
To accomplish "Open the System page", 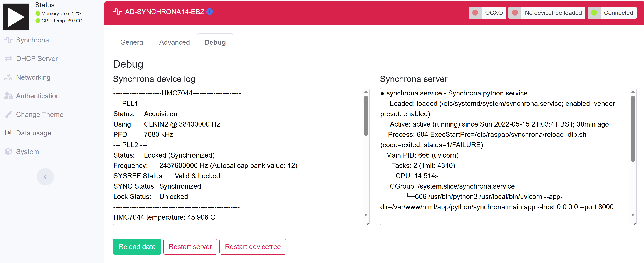I will [x=27, y=152].
